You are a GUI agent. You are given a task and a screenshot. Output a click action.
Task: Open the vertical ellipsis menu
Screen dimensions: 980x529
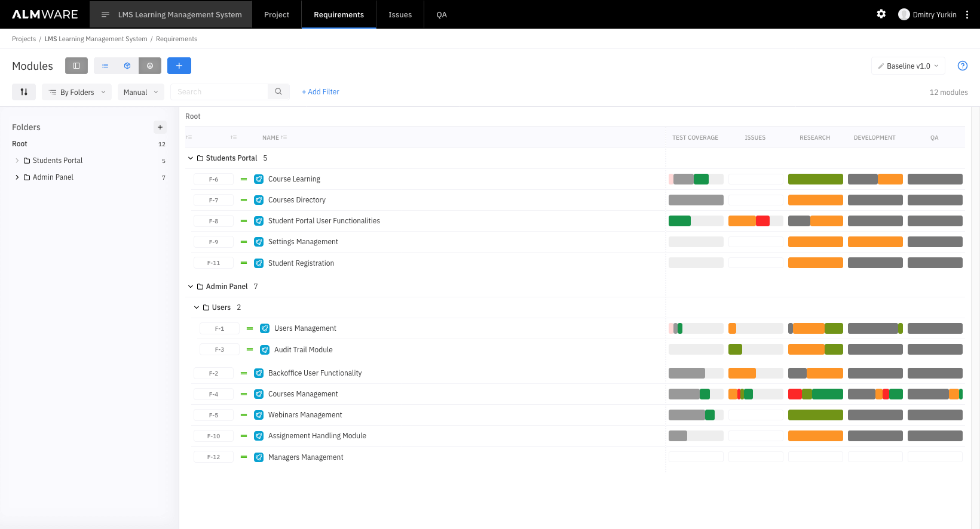click(967, 14)
